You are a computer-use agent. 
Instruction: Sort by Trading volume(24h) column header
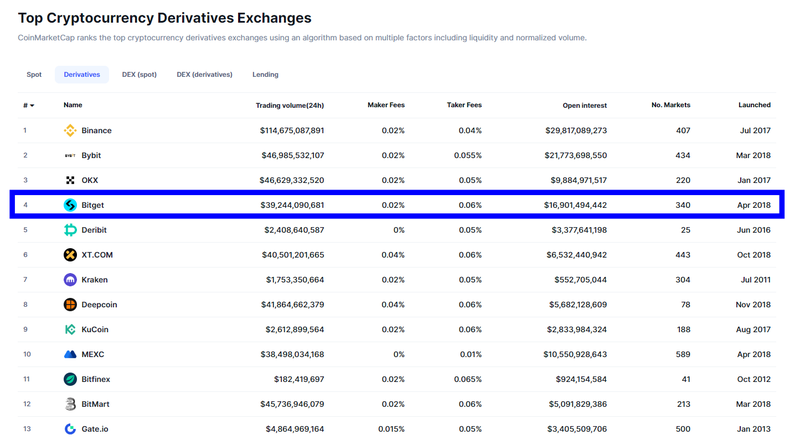[290, 106]
